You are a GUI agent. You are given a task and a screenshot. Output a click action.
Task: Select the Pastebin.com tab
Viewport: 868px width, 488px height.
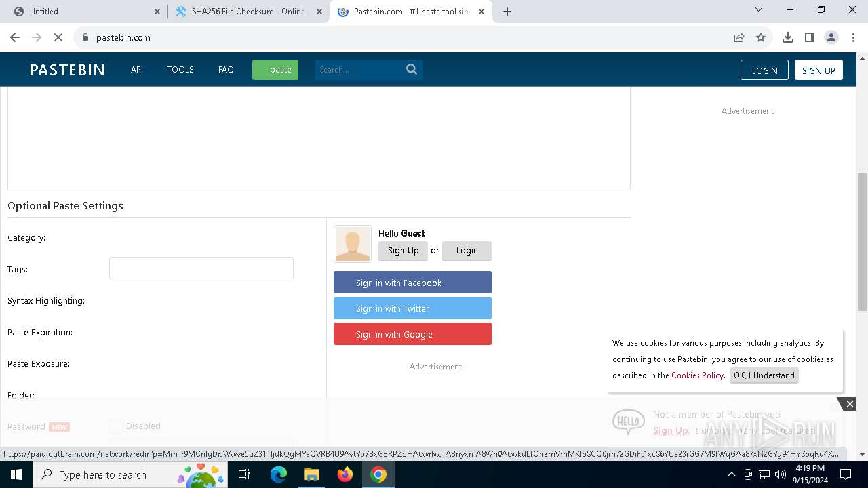click(410, 12)
